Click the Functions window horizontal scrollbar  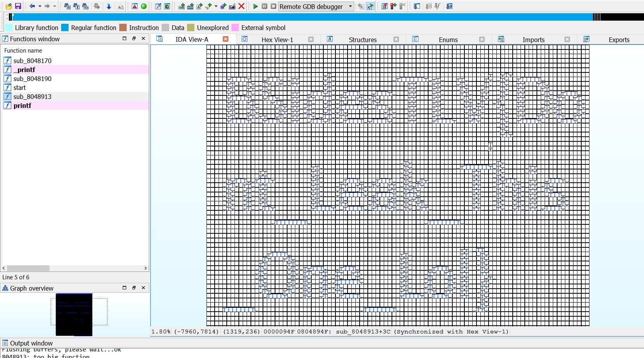(28, 268)
